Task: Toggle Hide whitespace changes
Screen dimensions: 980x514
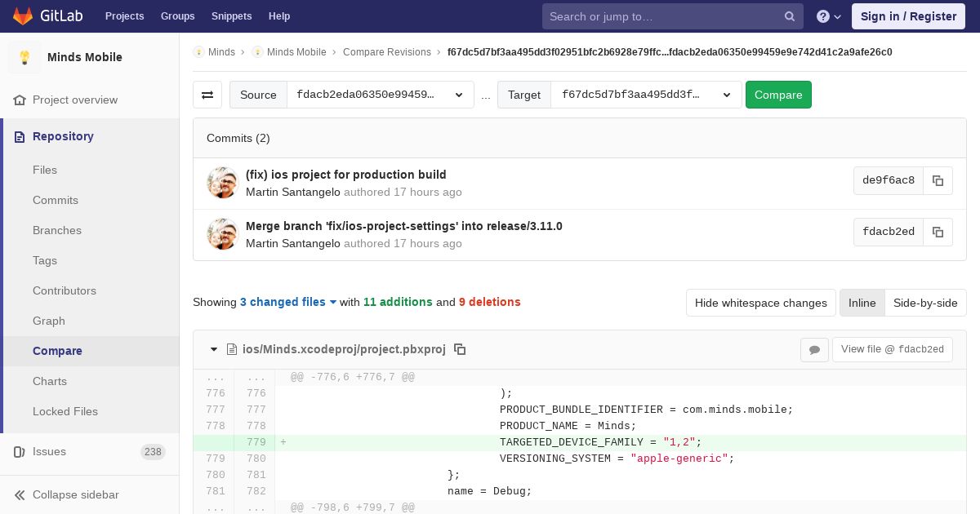Action: pos(760,303)
